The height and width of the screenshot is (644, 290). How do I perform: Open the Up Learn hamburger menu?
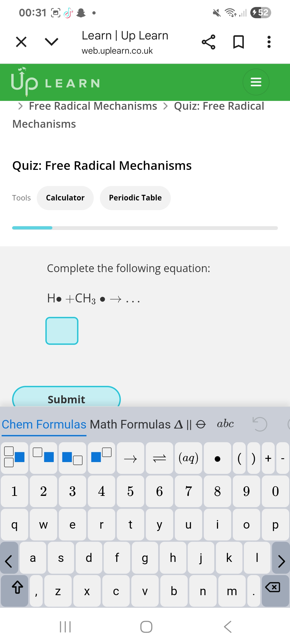coord(256,82)
